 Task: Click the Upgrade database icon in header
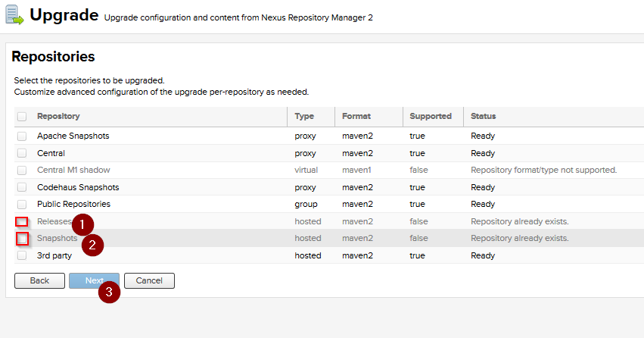(x=14, y=16)
